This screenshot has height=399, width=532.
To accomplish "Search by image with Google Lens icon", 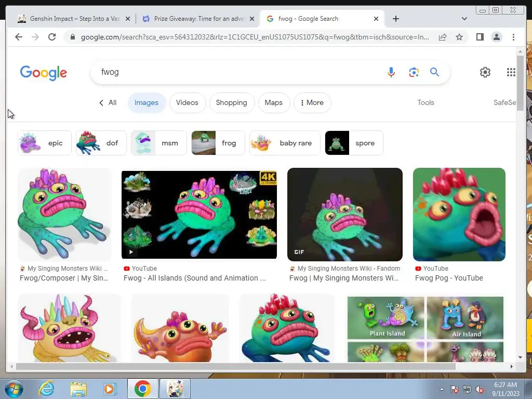I will [414, 72].
